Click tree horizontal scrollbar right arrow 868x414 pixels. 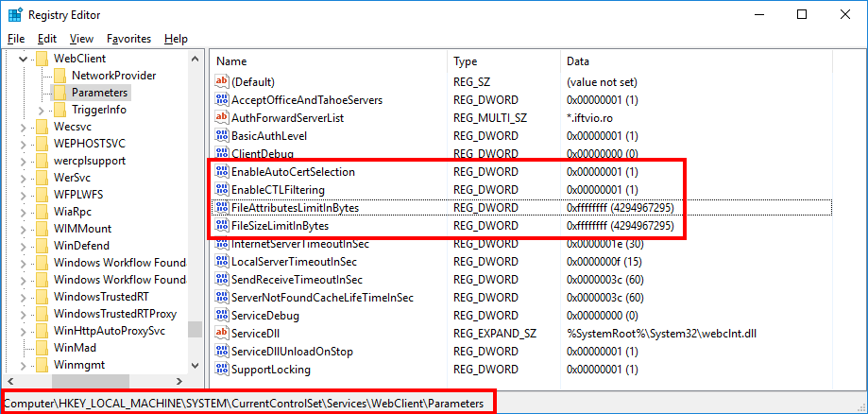[x=179, y=381]
